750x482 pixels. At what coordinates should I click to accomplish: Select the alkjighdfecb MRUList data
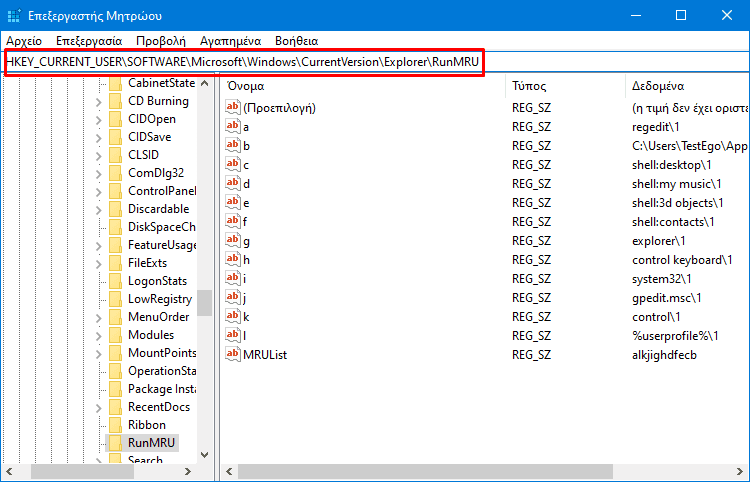coord(664,355)
